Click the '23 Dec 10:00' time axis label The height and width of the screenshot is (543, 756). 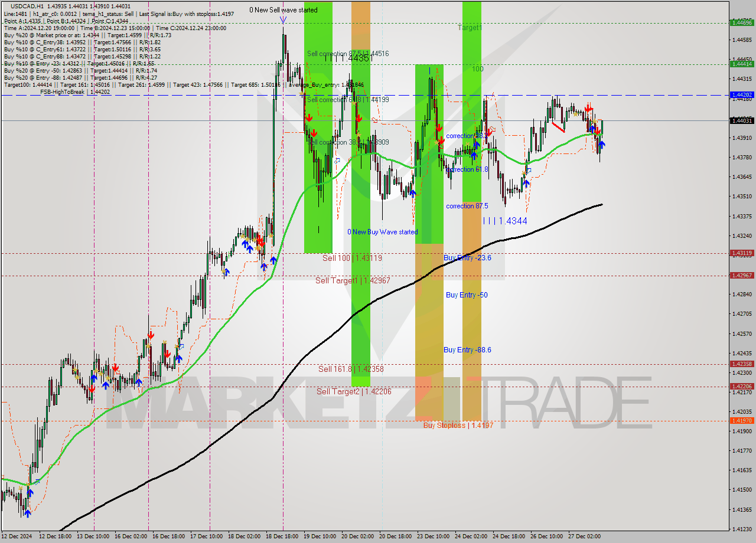tap(435, 537)
